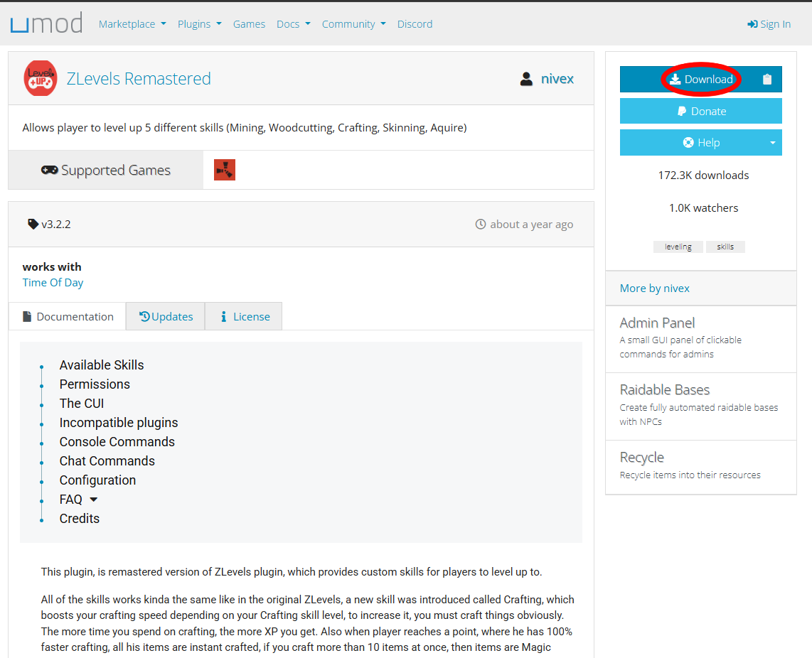This screenshot has height=658, width=812.
Task: Expand the Marketplace menu
Action: pyautogui.click(x=132, y=24)
